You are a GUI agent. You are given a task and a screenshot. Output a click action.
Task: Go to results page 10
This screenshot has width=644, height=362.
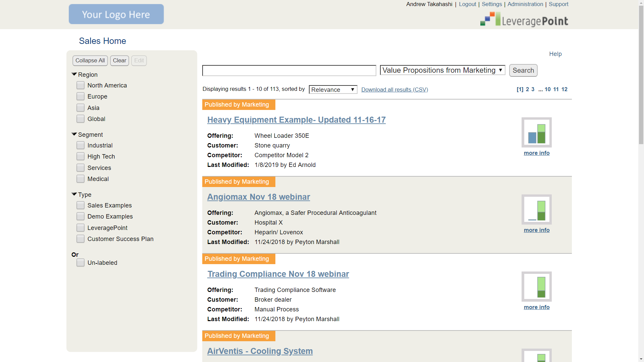(547, 89)
